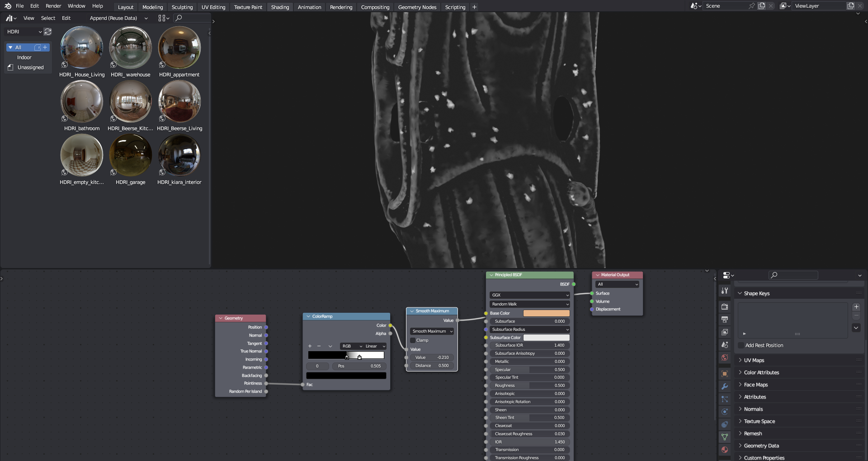Open the Render menu
The height and width of the screenshot is (461, 868).
coord(53,6)
